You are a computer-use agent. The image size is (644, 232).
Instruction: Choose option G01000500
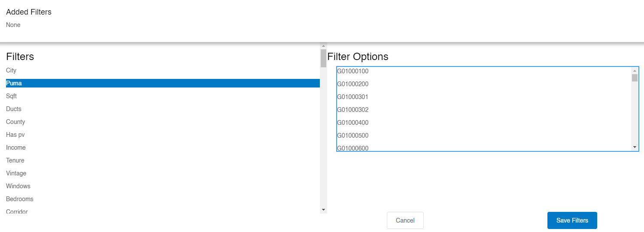pos(353,136)
